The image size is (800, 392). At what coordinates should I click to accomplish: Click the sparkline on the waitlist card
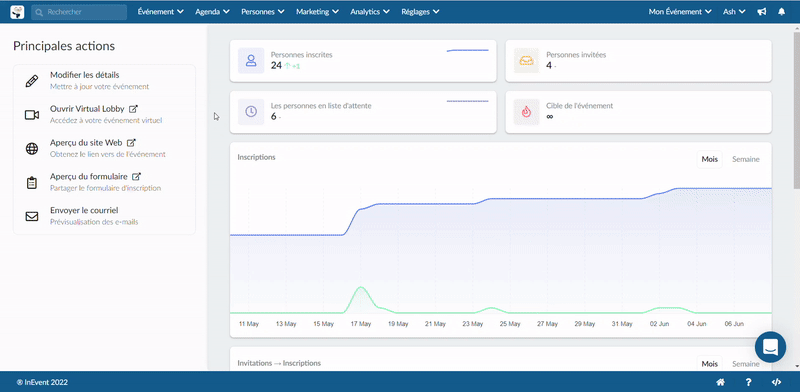click(x=467, y=102)
